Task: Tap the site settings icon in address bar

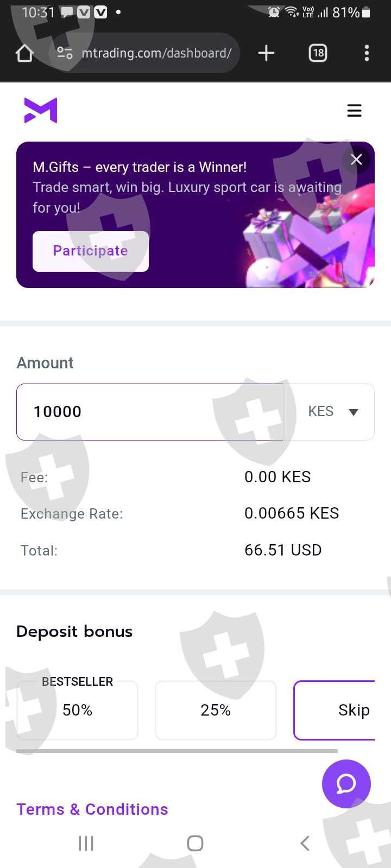Action: coord(65,53)
